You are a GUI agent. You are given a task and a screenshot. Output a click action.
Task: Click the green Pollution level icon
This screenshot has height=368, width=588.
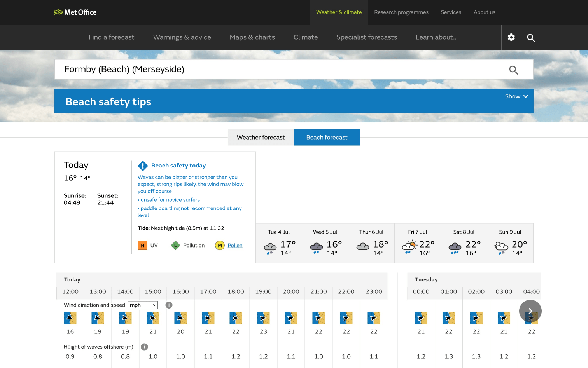tap(175, 246)
